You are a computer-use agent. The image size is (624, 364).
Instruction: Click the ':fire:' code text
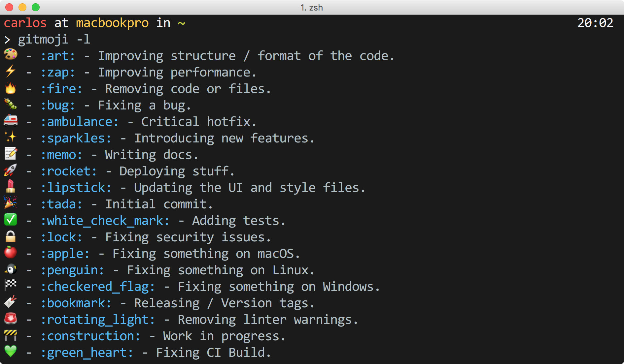(x=61, y=89)
